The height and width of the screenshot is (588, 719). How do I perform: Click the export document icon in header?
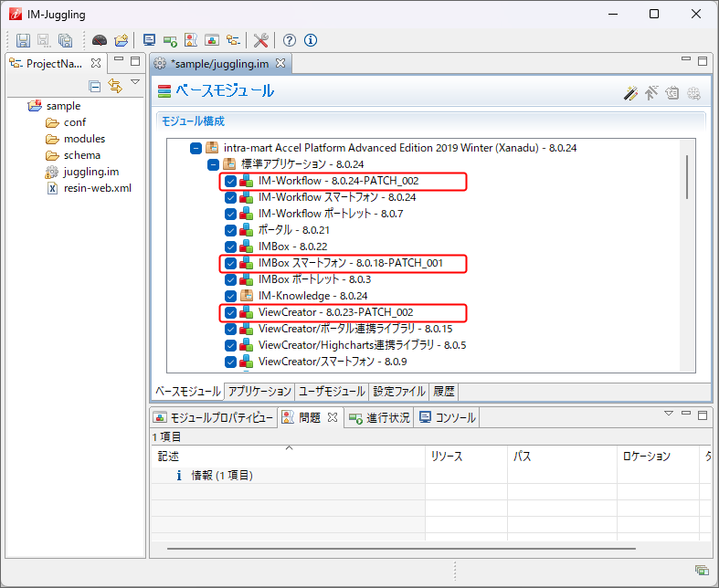[x=672, y=93]
